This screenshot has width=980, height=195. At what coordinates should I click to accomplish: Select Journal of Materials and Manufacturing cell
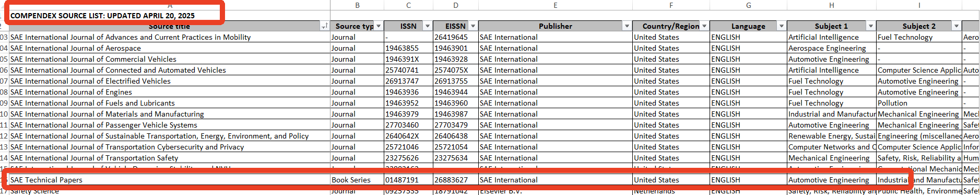[170, 114]
